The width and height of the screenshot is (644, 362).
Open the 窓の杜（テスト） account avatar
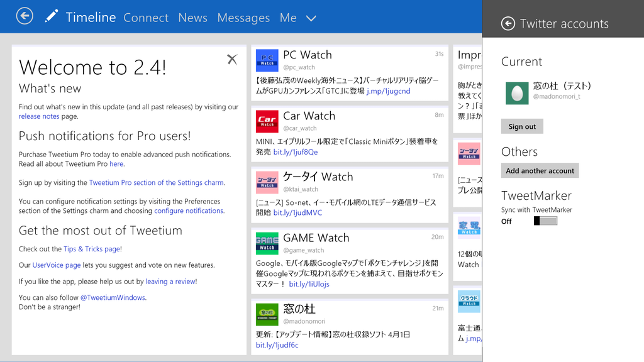pyautogui.click(x=516, y=92)
